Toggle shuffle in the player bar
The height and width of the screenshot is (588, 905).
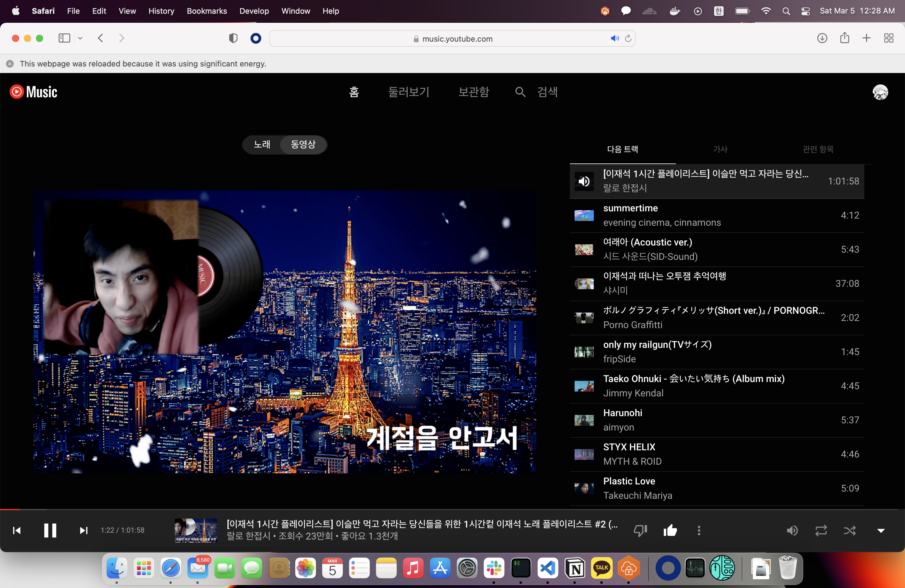(850, 530)
